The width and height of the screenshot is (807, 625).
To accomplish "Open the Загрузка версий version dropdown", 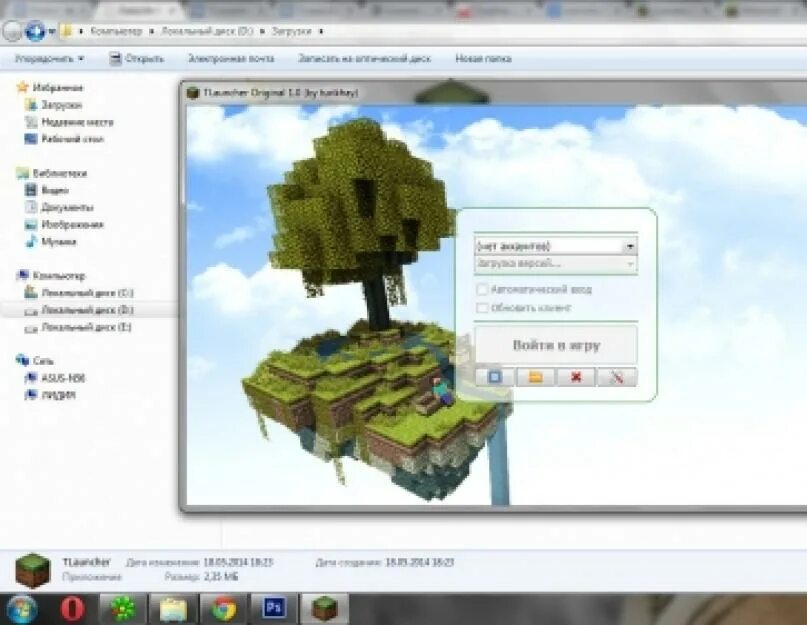I will click(x=556, y=264).
